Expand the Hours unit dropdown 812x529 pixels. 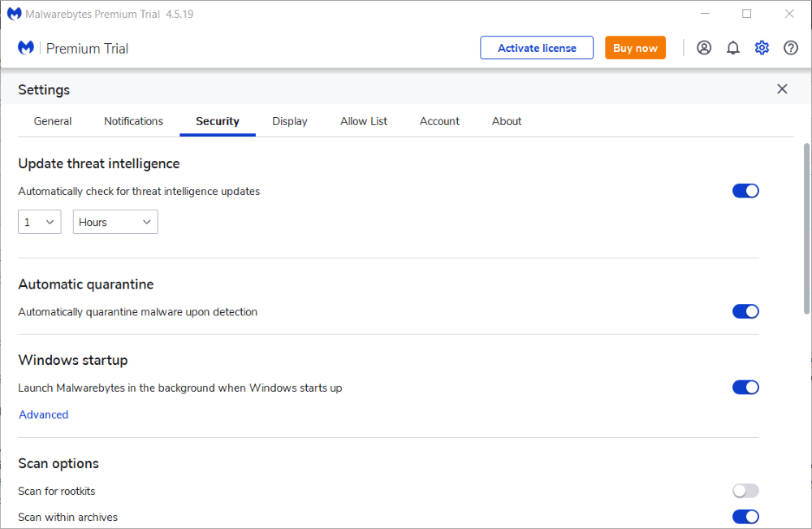click(x=115, y=222)
